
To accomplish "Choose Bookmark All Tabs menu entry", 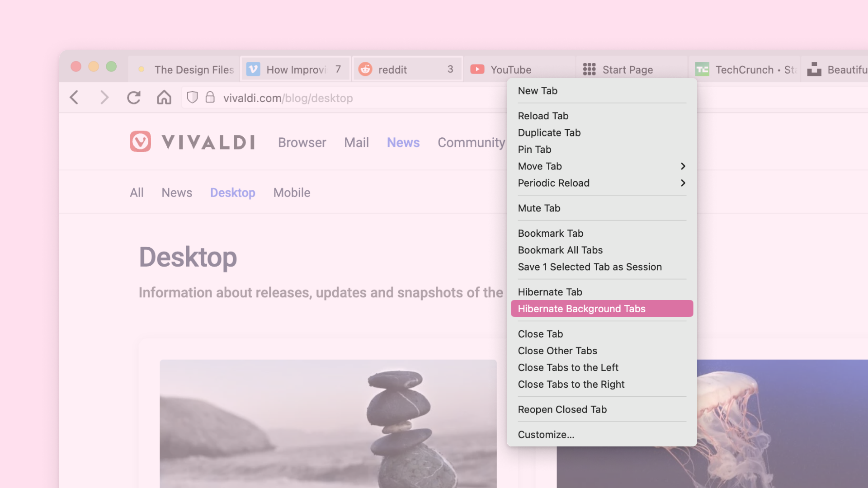I will (x=602, y=250).
